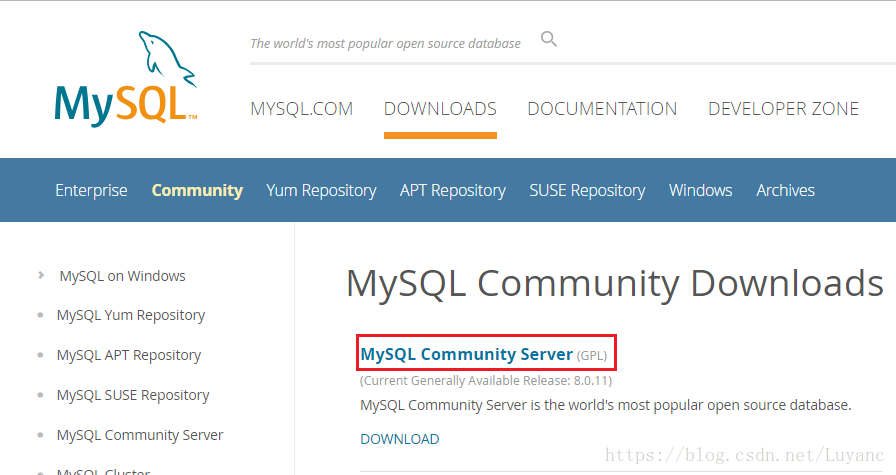Click the MySQL dolphin logo

126,78
